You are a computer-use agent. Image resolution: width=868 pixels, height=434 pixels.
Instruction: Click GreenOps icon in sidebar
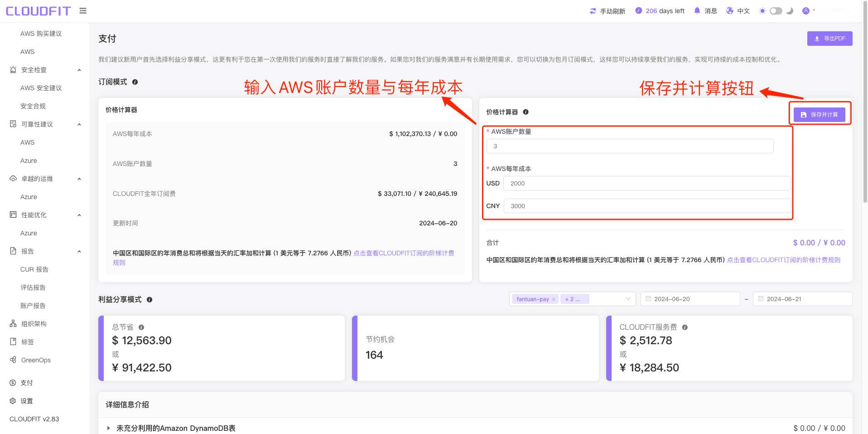[13, 360]
